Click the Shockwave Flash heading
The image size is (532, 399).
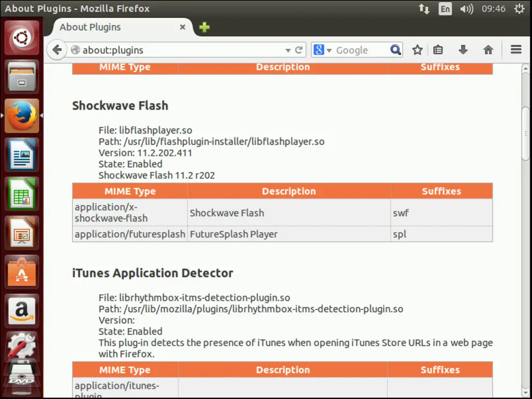[x=120, y=106]
